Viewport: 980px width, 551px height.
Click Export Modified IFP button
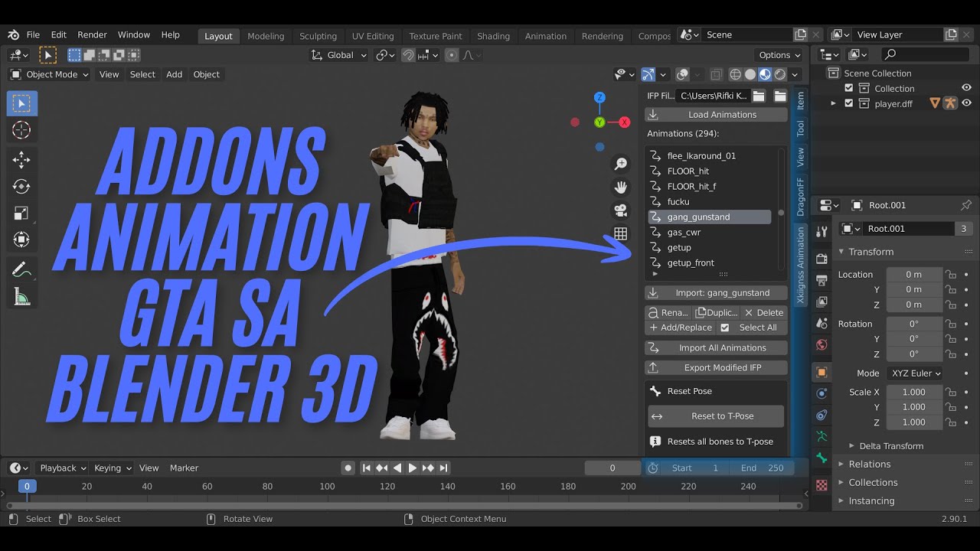coord(716,368)
